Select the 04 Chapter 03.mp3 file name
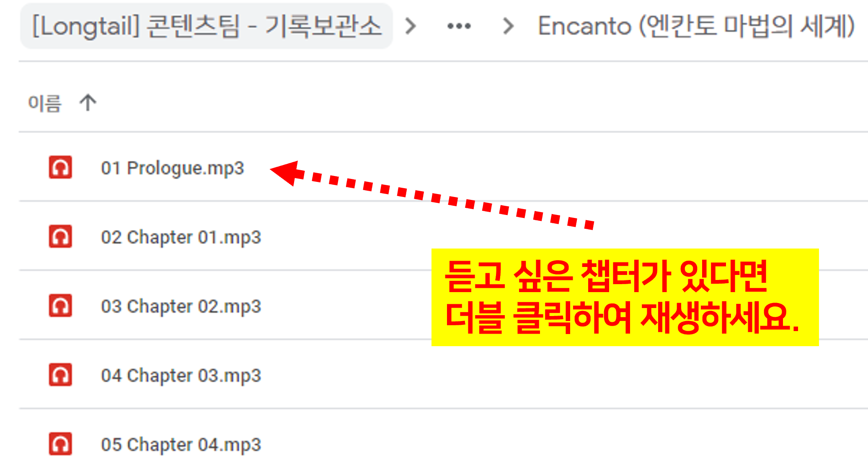Screen dimensions: 868x474 point(181,376)
